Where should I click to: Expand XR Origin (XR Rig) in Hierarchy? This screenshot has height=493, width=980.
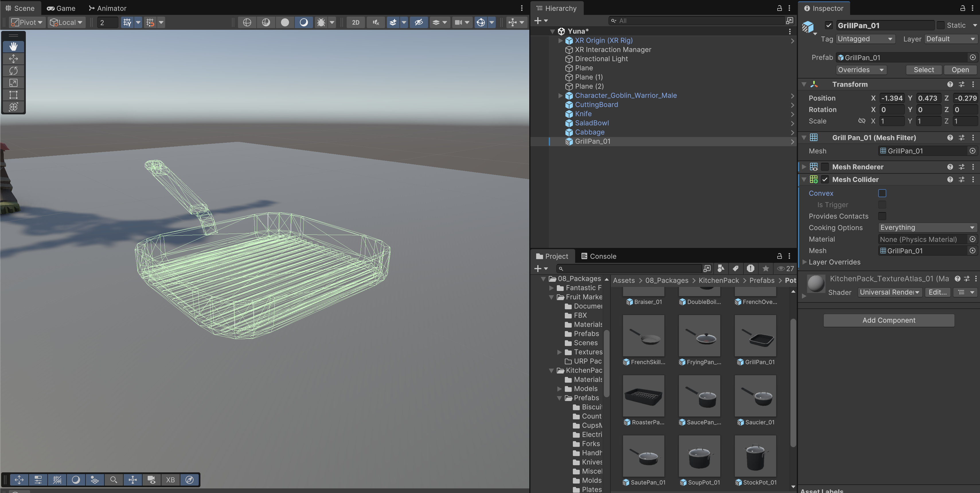click(560, 40)
